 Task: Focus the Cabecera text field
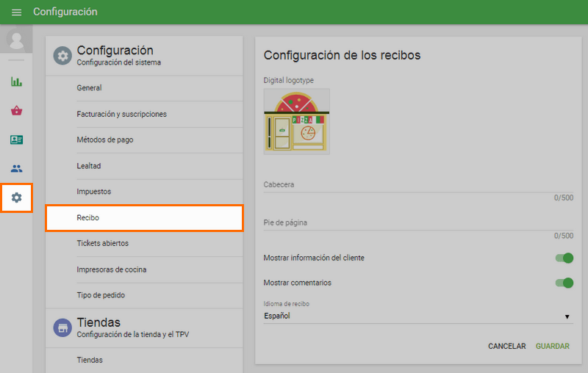[418, 185]
